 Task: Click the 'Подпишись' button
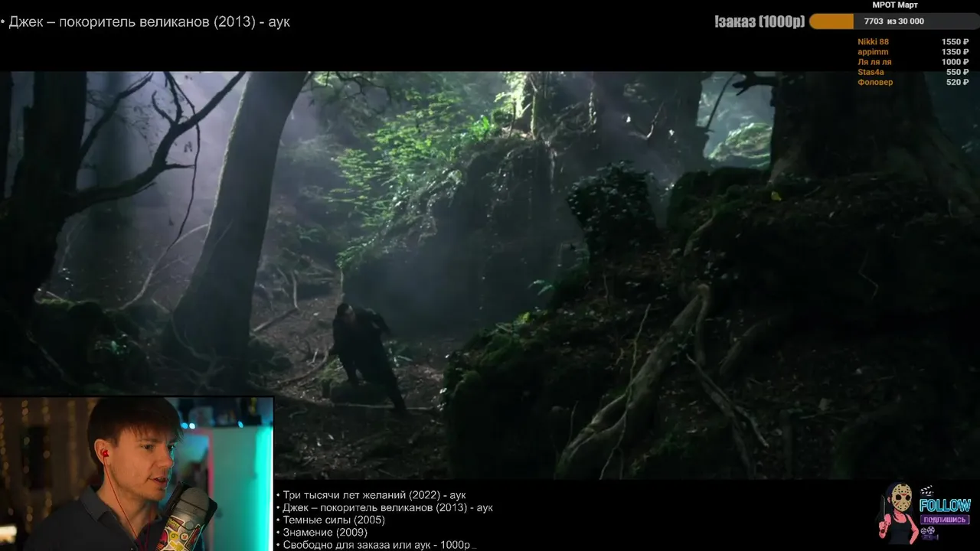point(945,520)
